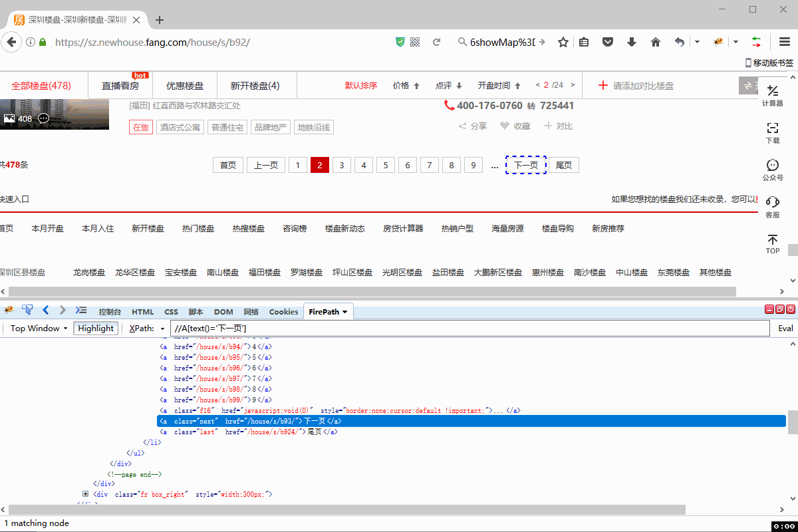Switch to the CSS tab in Firebug
Image resolution: width=798 pixels, height=532 pixels.
tap(172, 312)
